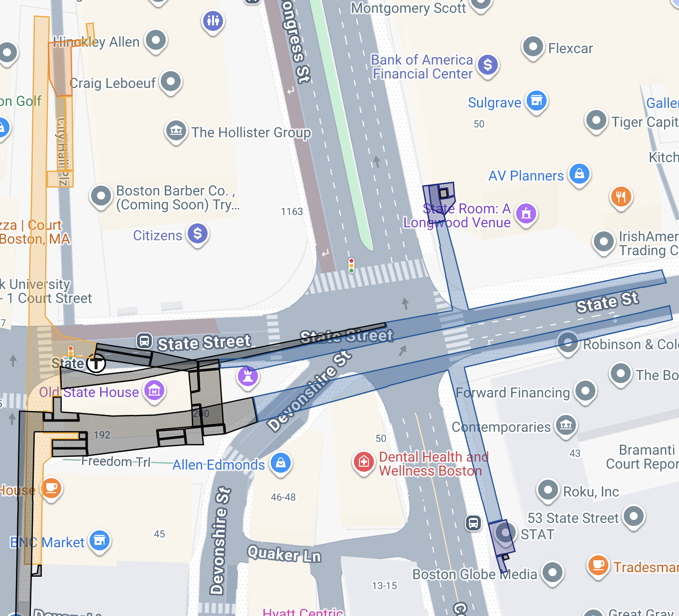
Task: Click the Flexcar location pin
Action: coord(533,47)
